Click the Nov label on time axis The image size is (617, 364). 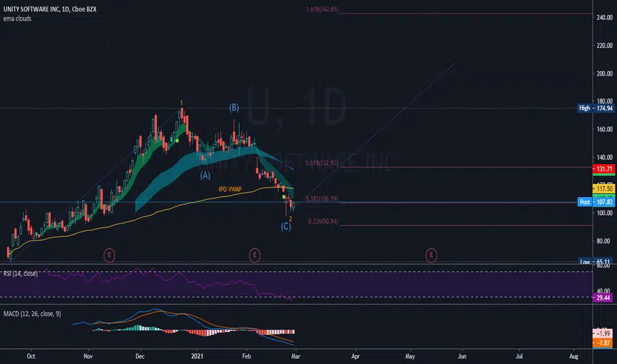(x=88, y=356)
